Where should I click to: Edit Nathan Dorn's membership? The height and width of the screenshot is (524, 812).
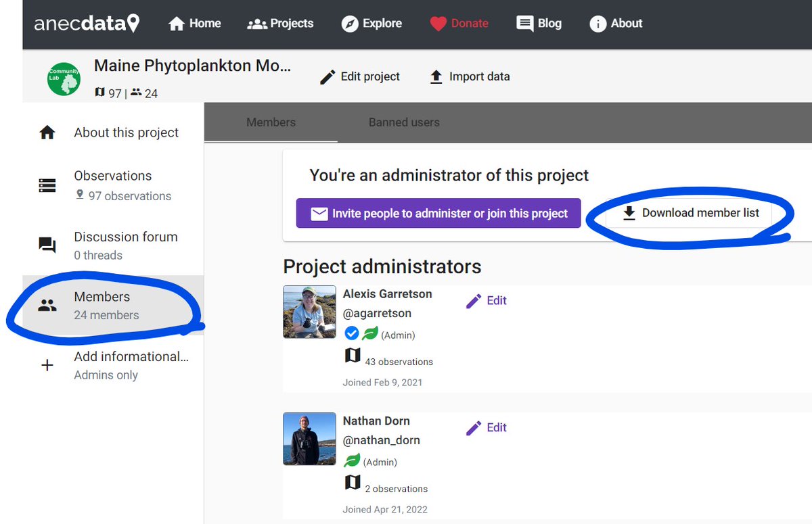coord(487,428)
